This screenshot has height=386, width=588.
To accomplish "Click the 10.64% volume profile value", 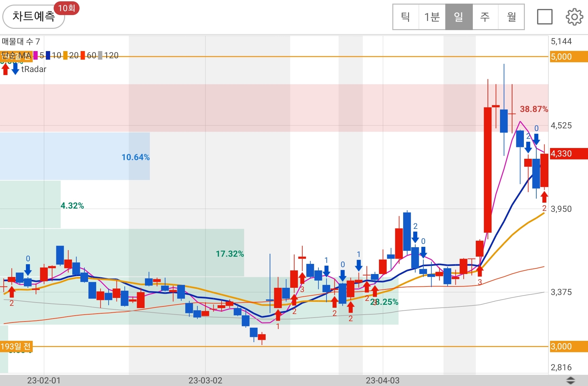I will click(x=135, y=157).
